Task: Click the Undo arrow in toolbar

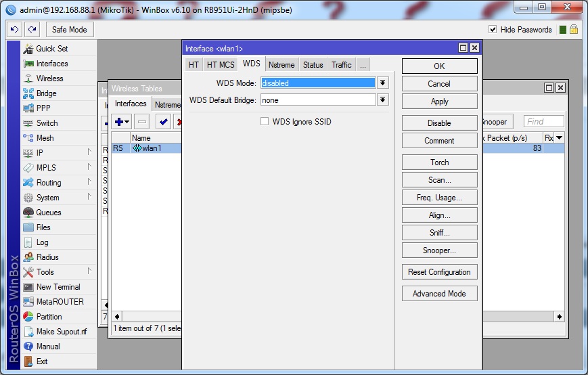Action: click(14, 29)
